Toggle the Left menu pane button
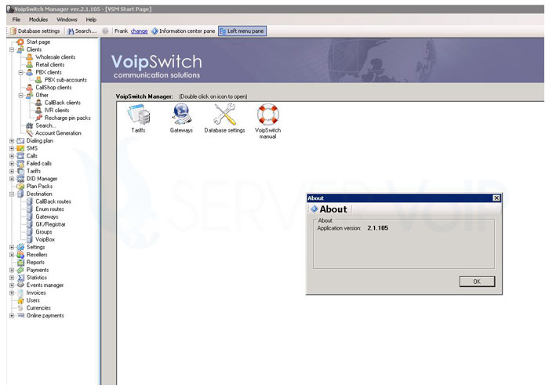Screen dimensions: 549x392 (x=242, y=31)
